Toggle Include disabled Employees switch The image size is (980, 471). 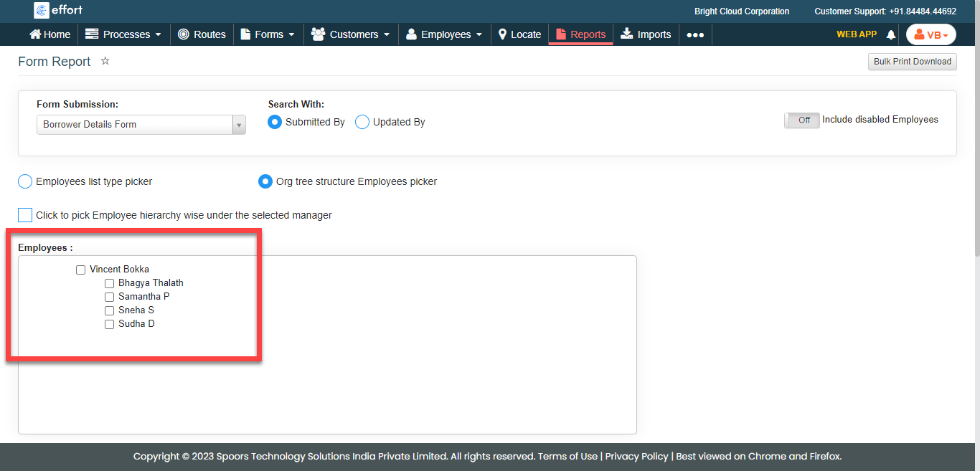(x=801, y=120)
